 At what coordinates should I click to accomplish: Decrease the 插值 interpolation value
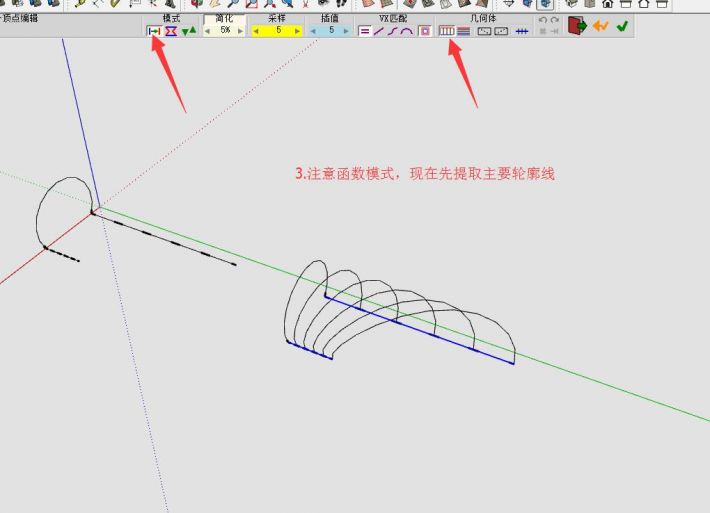coord(313,31)
